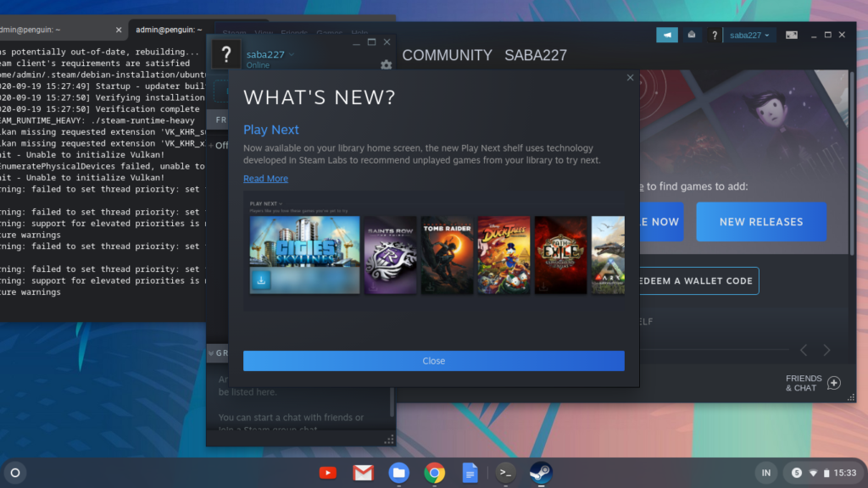Viewport: 868px width, 488px height.
Task: Open Friends & Chat in Steam window
Action: click(x=804, y=383)
